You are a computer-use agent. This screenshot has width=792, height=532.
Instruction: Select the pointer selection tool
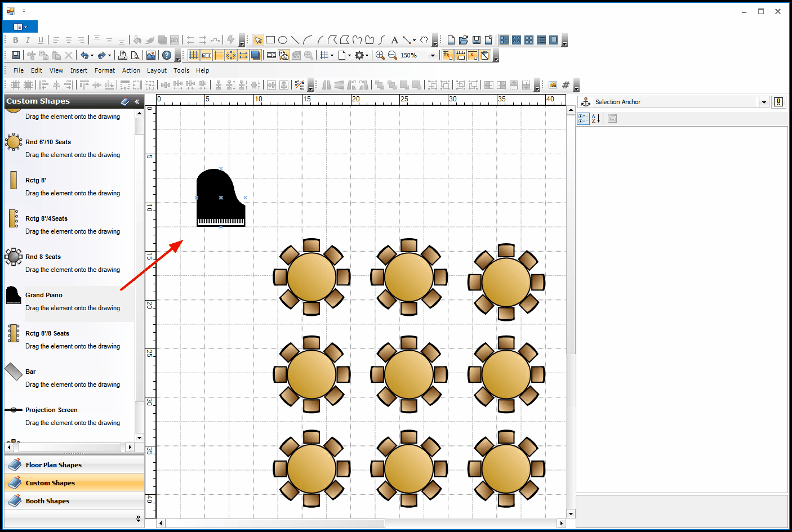coord(258,40)
